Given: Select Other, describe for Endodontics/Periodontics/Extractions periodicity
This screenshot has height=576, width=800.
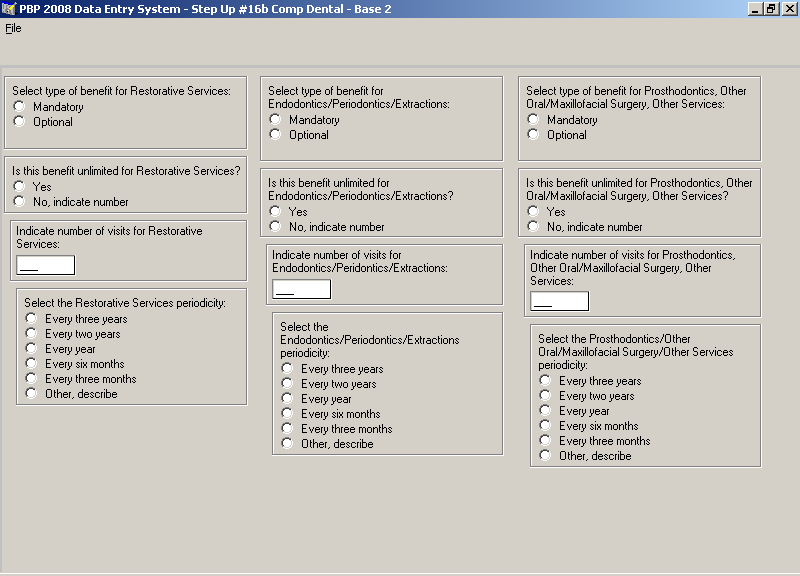Looking at the screenshot, I should click(x=288, y=443).
